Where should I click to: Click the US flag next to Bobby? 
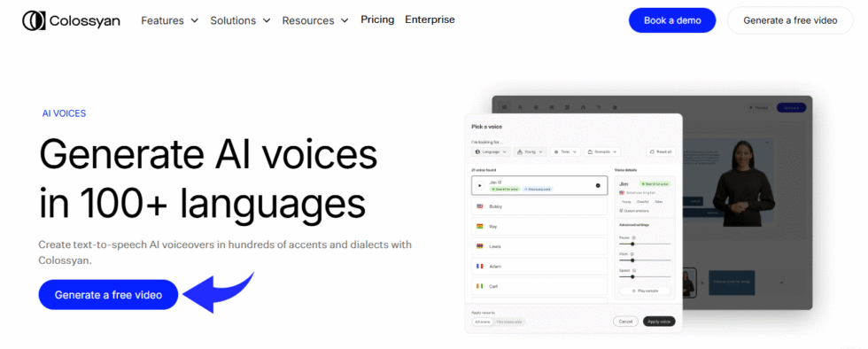coord(480,206)
